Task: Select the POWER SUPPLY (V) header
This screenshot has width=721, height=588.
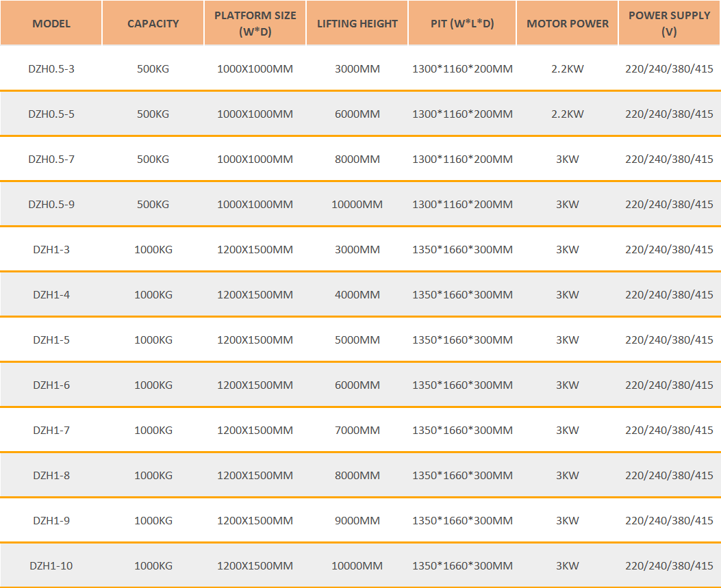Action: [x=669, y=23]
